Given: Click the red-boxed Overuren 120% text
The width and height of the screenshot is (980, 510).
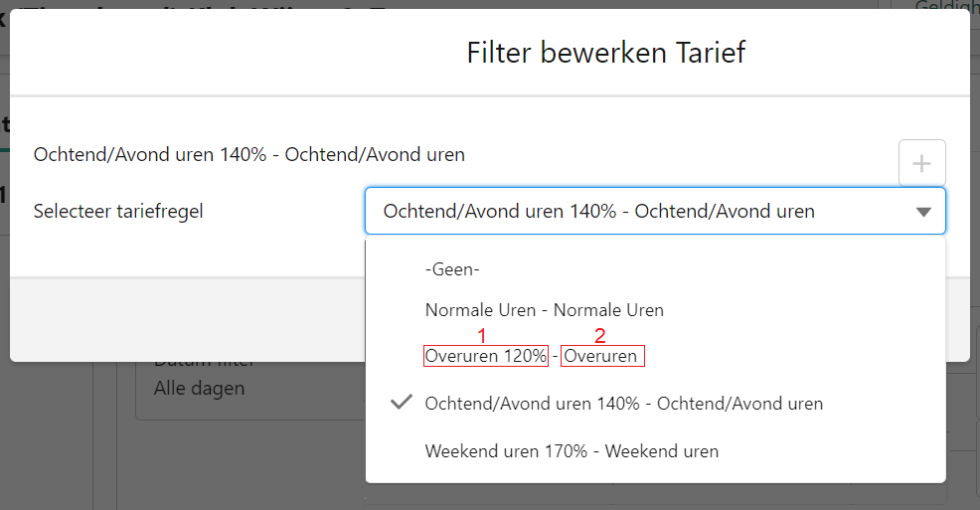Looking at the screenshot, I should click(x=486, y=356).
